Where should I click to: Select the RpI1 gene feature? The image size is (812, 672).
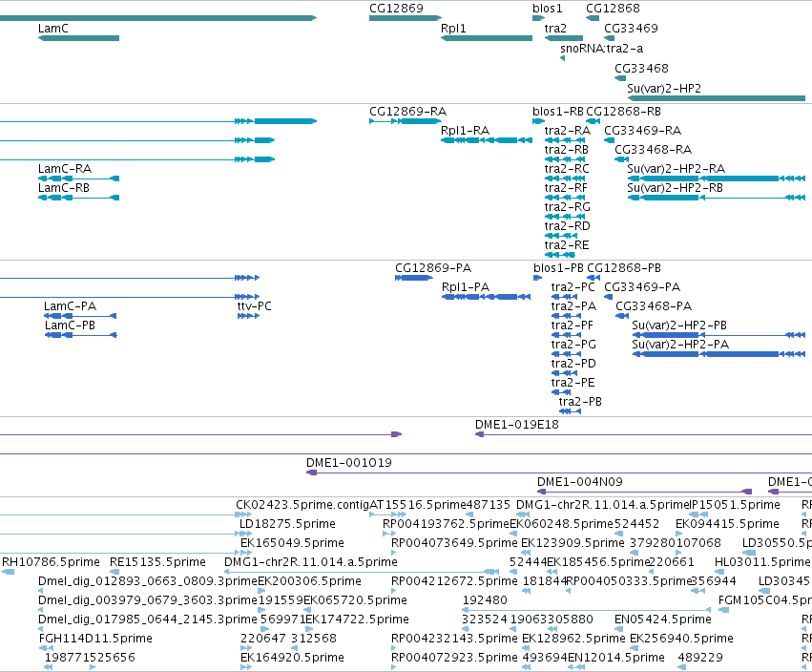click(487, 38)
